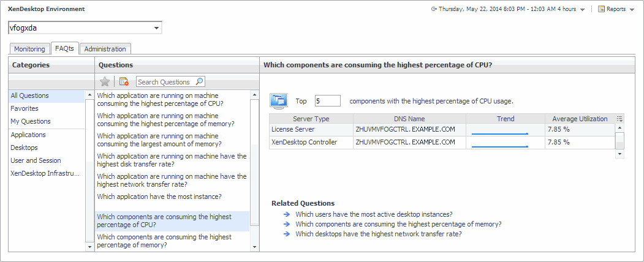Expand the Reports menu arrow
This screenshot has height=262, width=644.
[x=632, y=10]
